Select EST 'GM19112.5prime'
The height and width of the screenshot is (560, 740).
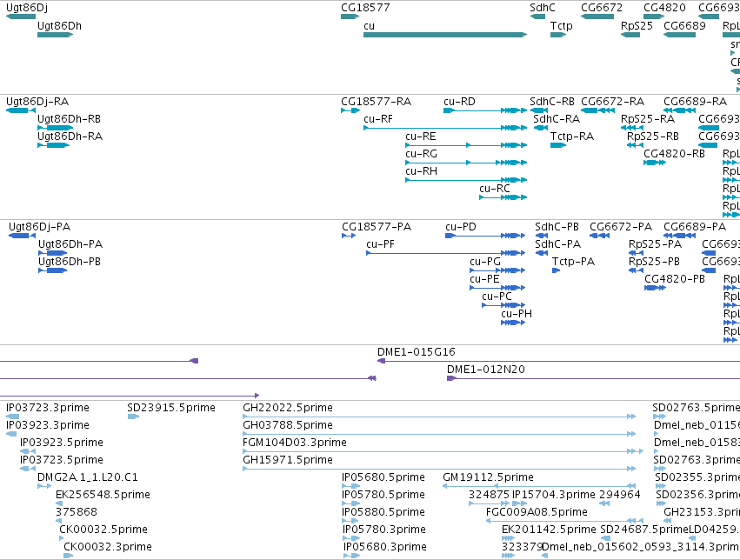coord(488,477)
